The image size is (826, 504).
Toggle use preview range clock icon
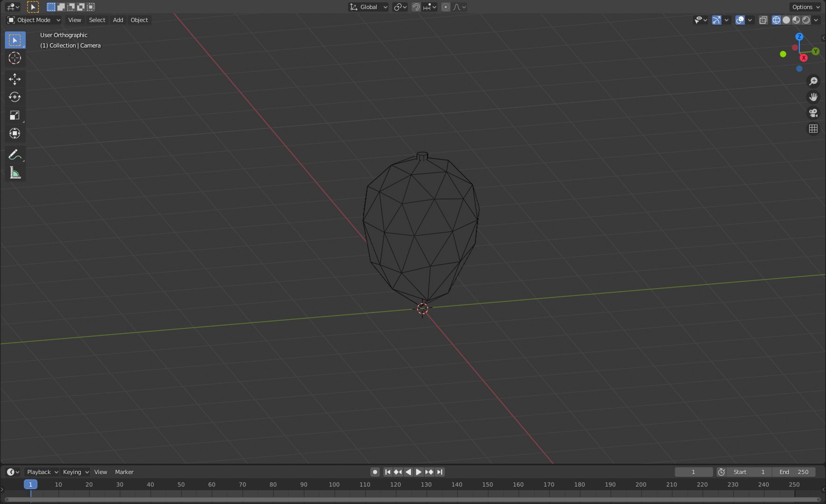[x=721, y=472]
